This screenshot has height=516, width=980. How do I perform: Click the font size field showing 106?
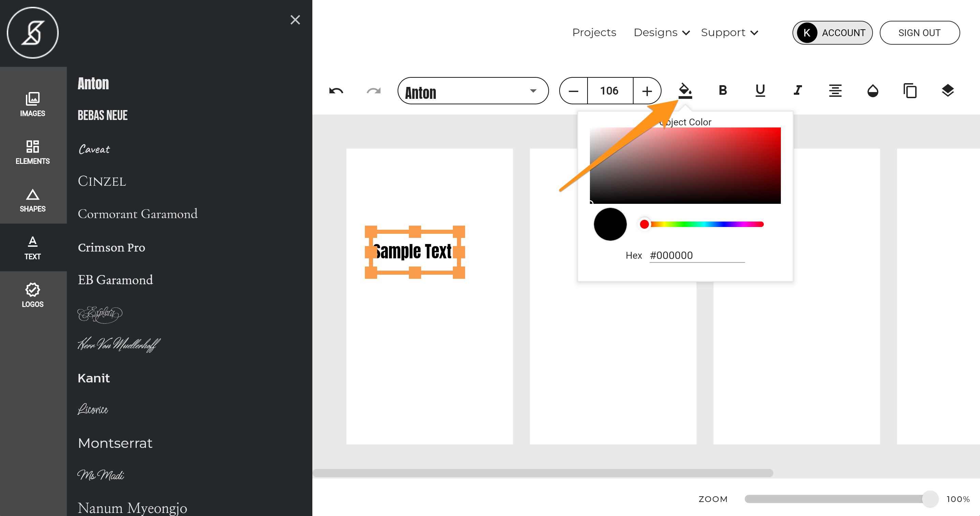pyautogui.click(x=610, y=91)
